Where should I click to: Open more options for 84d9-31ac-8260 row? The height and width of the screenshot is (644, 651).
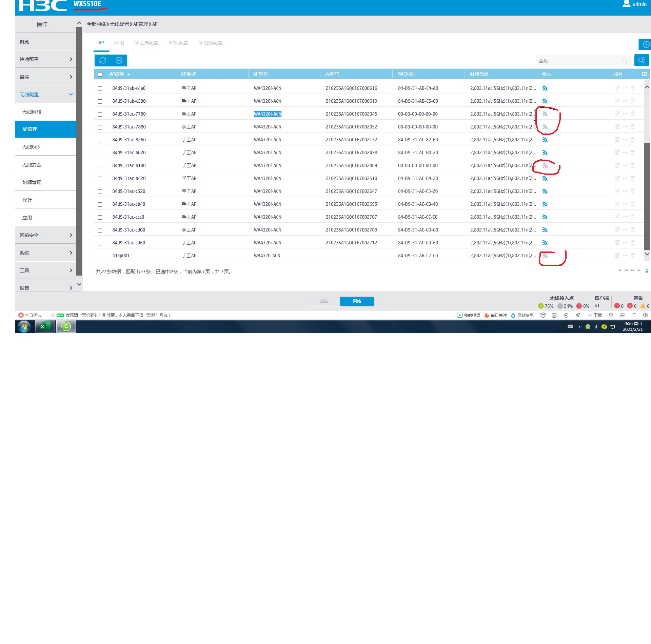625,140
